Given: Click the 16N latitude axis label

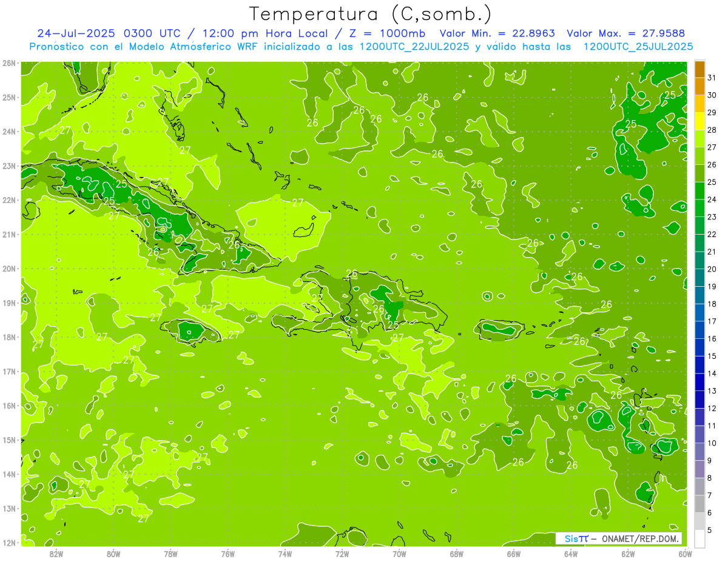Looking at the screenshot, I should point(9,406).
